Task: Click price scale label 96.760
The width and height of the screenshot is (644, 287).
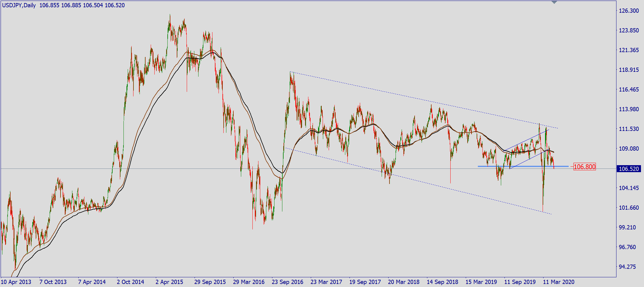Action: (x=627, y=247)
